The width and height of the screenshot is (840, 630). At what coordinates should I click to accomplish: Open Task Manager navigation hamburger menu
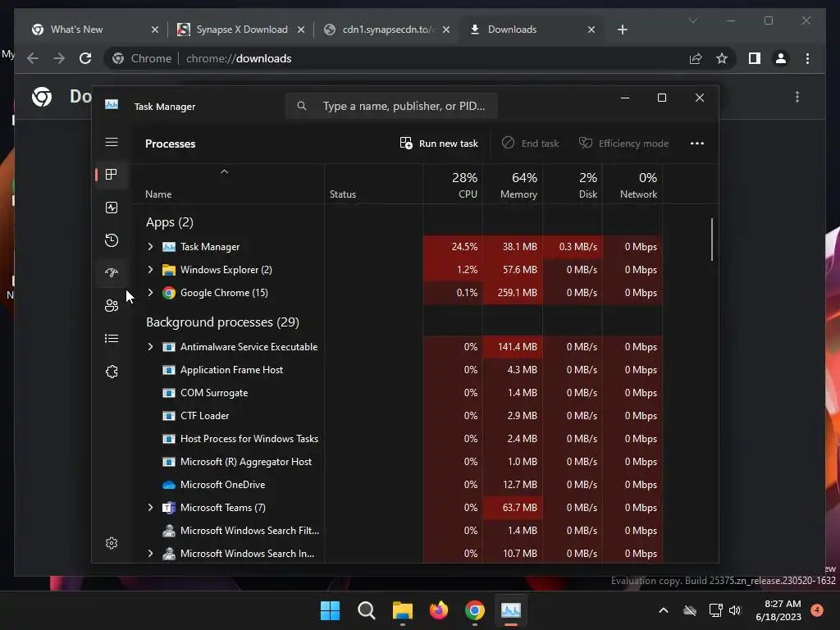112,142
